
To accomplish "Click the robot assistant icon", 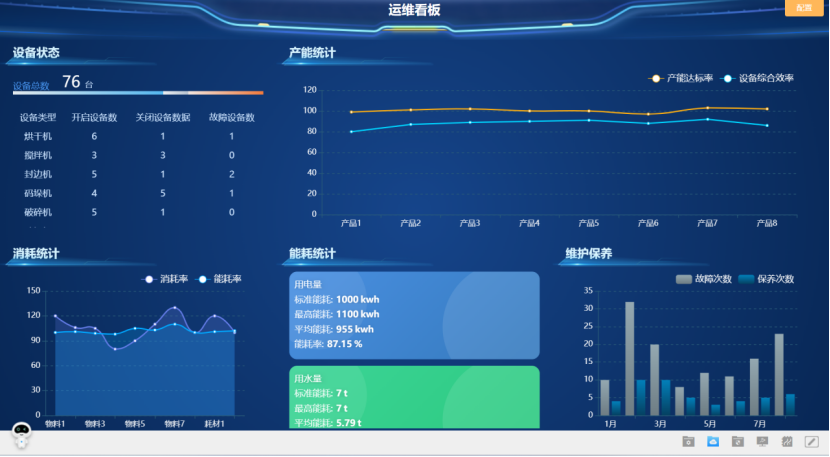I will [x=22, y=434].
